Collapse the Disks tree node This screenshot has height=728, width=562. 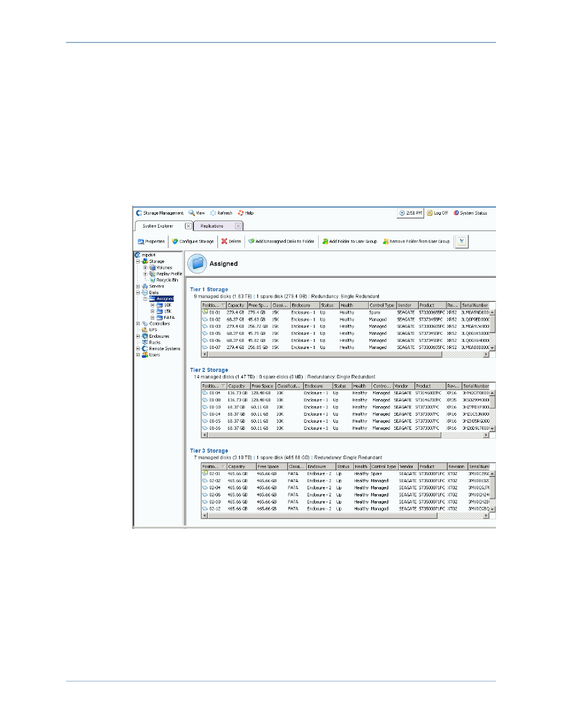pos(138,292)
